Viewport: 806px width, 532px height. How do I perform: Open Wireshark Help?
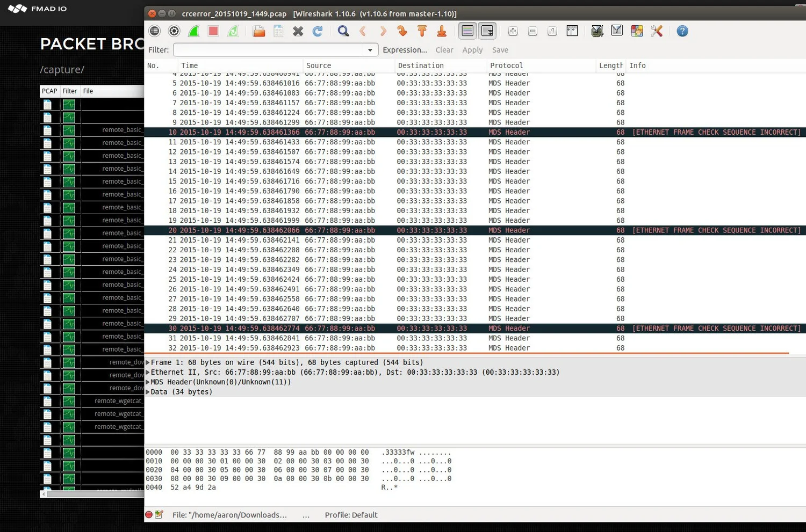pyautogui.click(x=682, y=31)
